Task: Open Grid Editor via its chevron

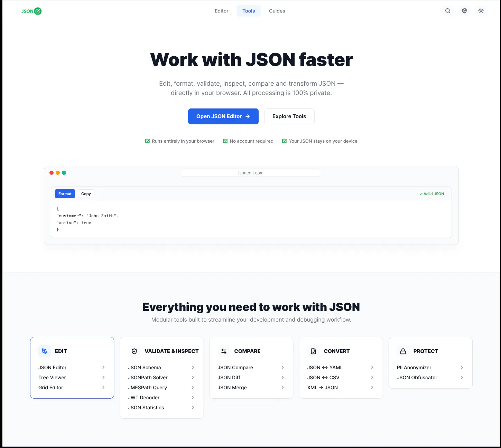Action: coord(103,388)
